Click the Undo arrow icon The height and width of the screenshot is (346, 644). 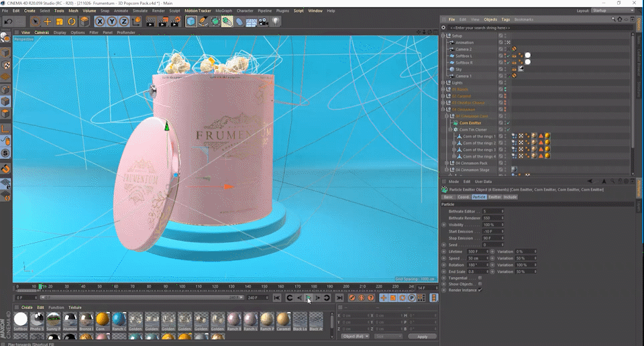click(8, 21)
